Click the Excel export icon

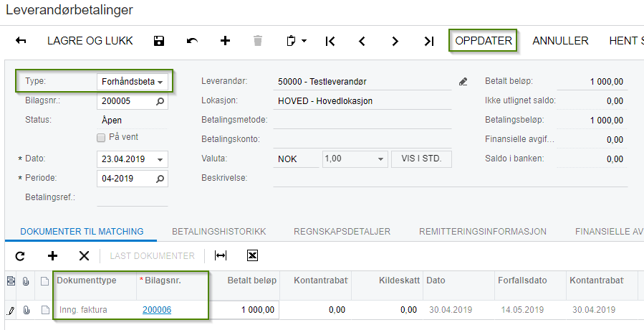[x=252, y=255]
